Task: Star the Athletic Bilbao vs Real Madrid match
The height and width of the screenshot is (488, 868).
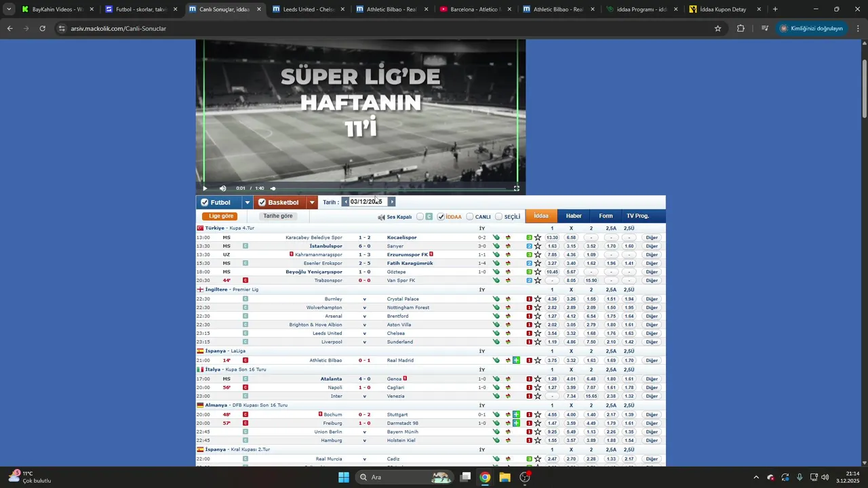Action: (538, 361)
